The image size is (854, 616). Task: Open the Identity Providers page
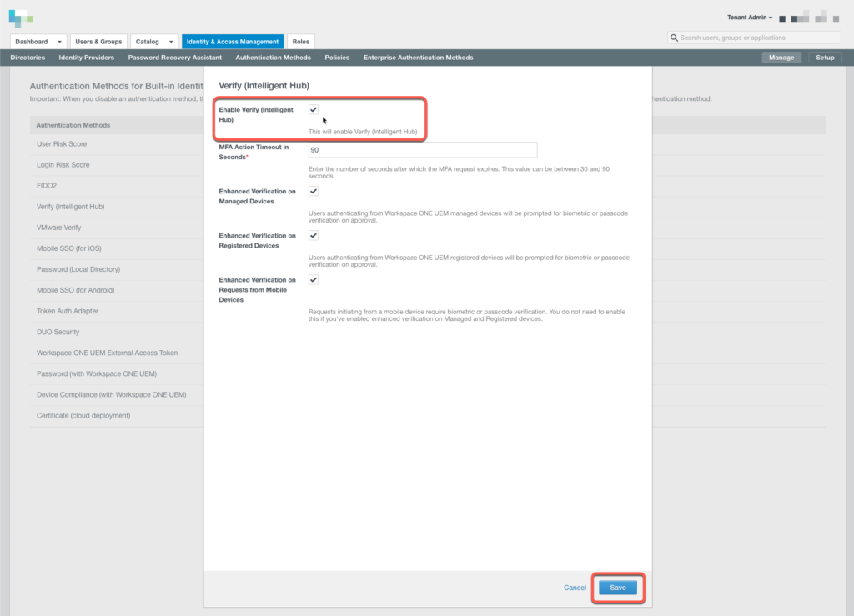[x=86, y=58]
